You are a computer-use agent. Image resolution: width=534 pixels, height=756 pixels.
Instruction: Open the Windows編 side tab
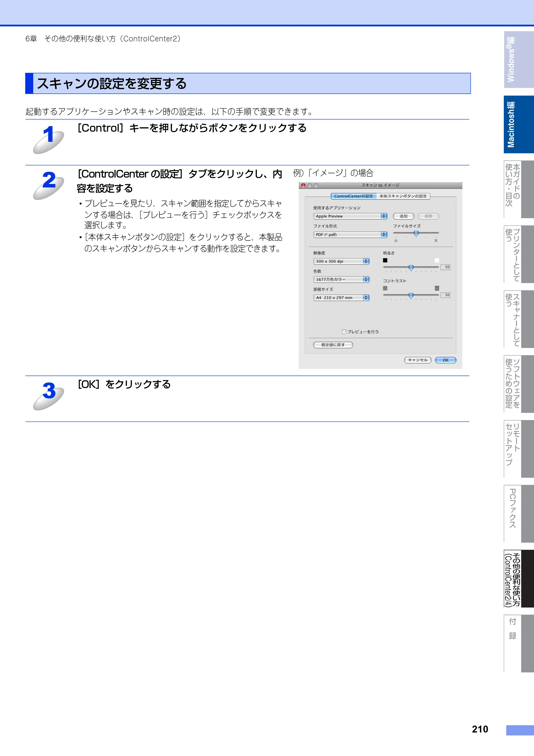click(x=519, y=60)
